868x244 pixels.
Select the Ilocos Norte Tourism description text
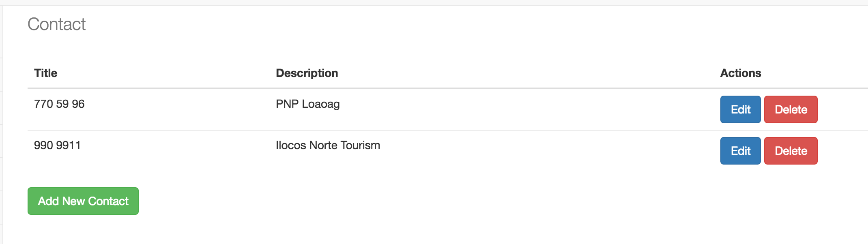tap(328, 146)
